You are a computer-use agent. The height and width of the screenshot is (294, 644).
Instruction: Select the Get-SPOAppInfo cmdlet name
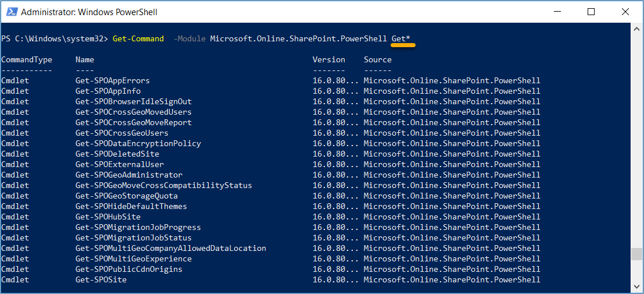click(108, 91)
